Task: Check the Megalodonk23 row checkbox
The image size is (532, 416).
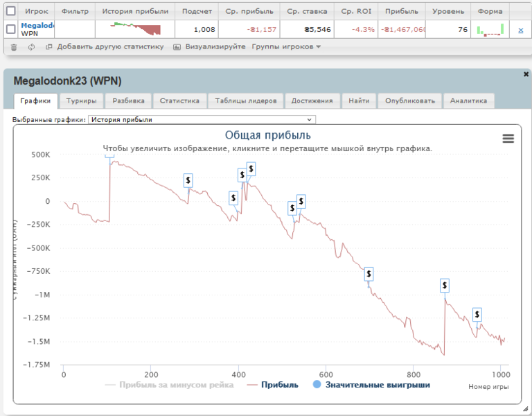Action: pyautogui.click(x=10, y=29)
